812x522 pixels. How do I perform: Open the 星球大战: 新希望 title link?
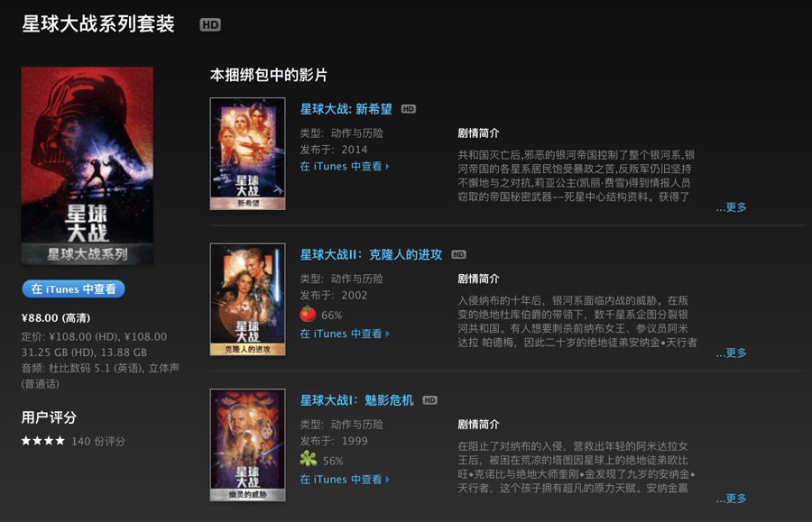pyautogui.click(x=346, y=109)
